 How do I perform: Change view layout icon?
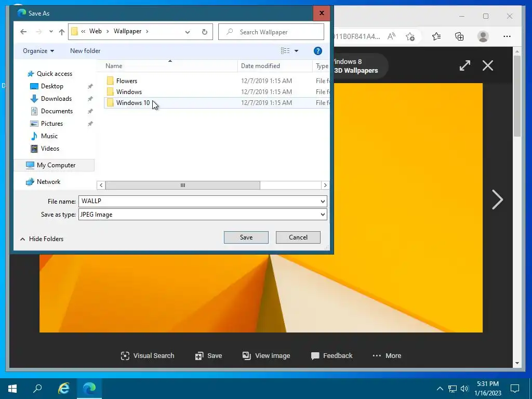click(x=285, y=51)
